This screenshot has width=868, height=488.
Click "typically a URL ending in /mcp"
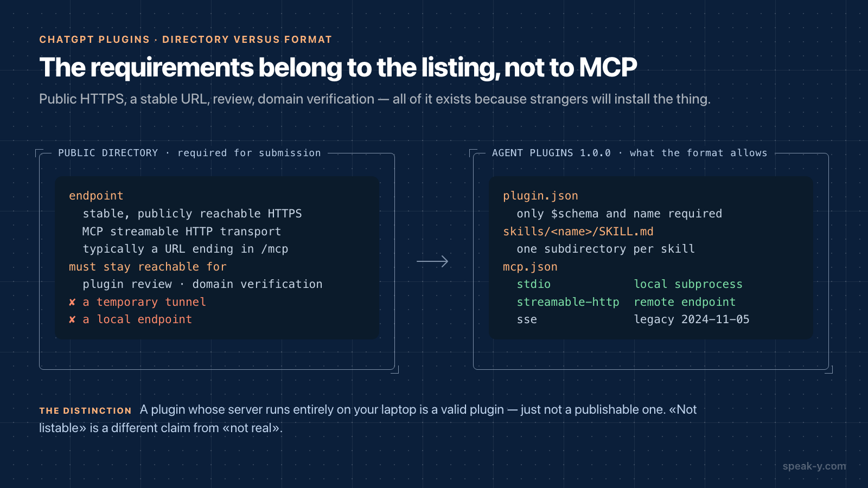(x=186, y=249)
